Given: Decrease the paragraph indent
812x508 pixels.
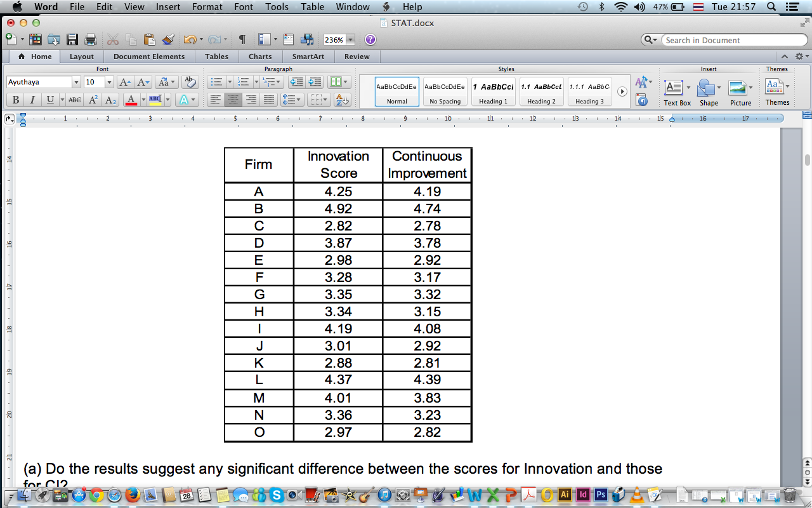Looking at the screenshot, I should tap(296, 82).
